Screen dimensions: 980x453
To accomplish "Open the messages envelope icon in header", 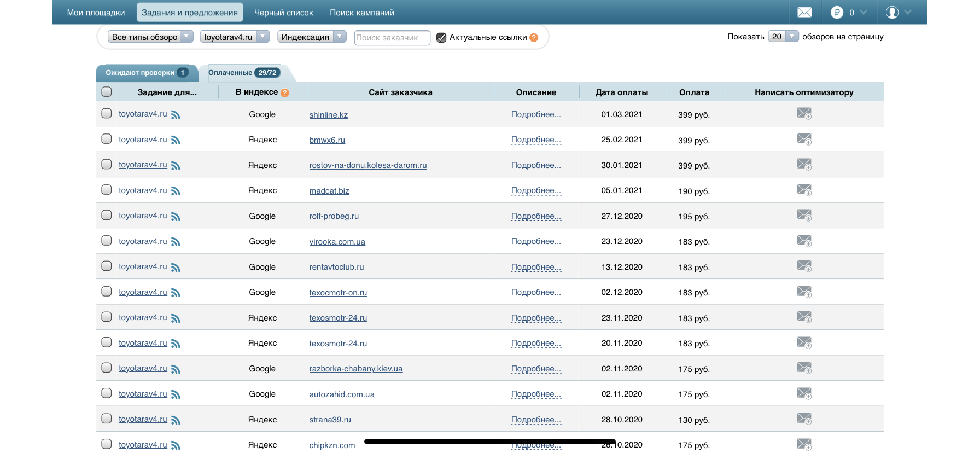I will click(x=804, y=13).
